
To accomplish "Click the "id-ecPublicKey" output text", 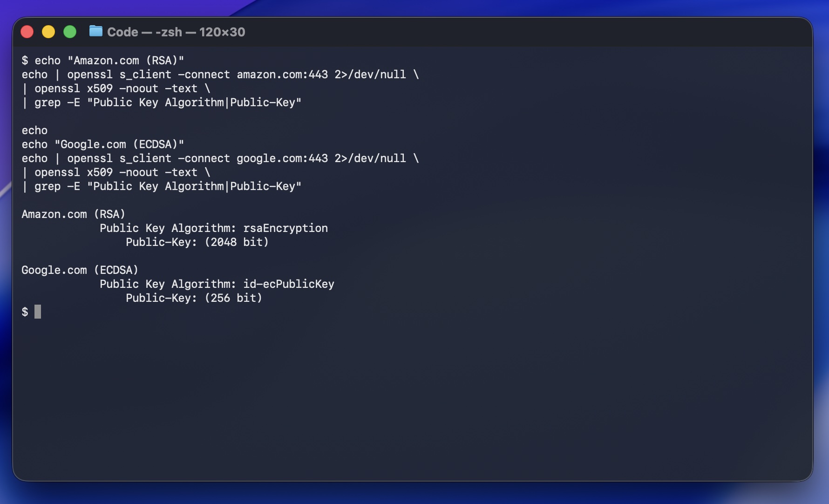I will point(288,284).
